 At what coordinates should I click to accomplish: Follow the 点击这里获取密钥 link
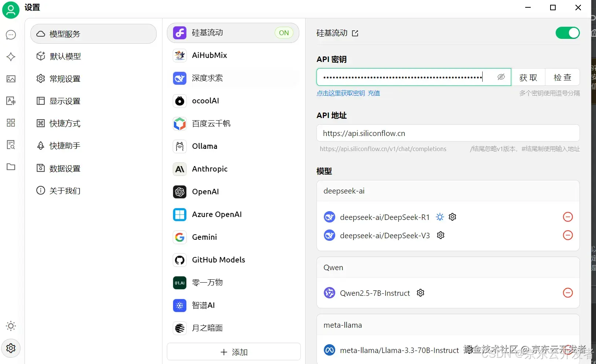[341, 93]
